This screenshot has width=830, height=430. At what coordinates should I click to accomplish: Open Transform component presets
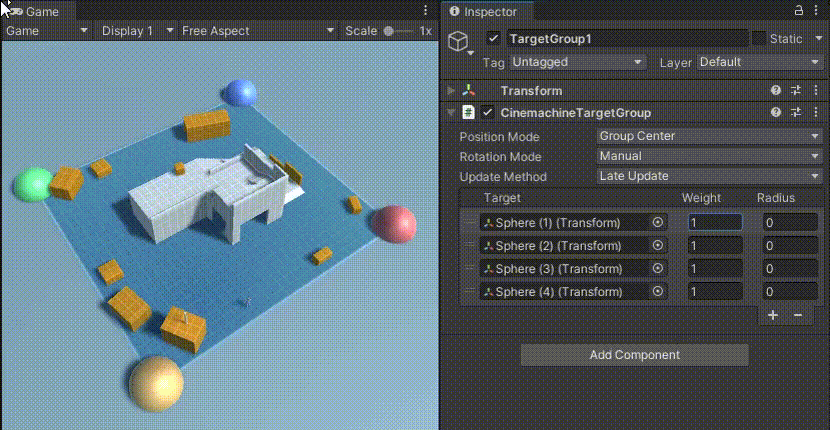[x=796, y=91]
